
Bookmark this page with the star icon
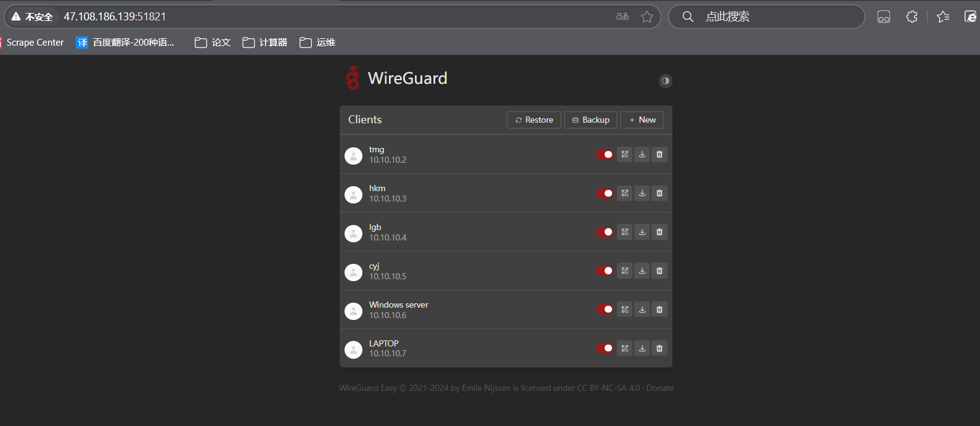pyautogui.click(x=647, y=17)
